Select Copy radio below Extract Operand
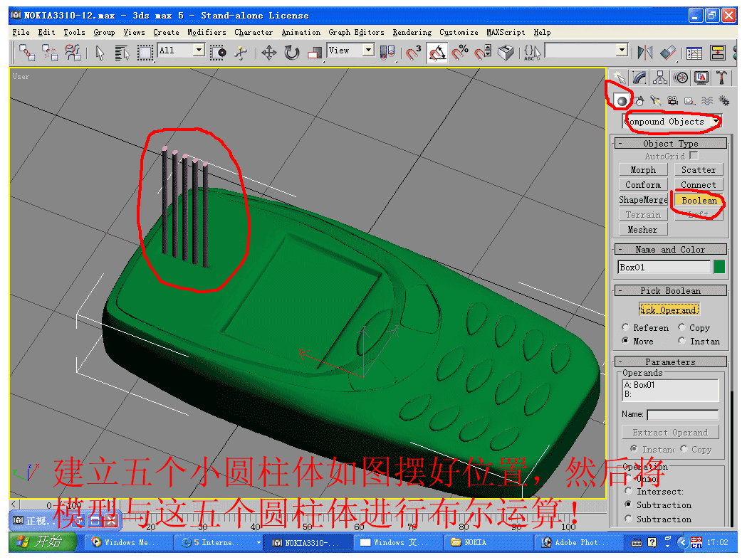The width and height of the screenshot is (747, 560). (684, 448)
